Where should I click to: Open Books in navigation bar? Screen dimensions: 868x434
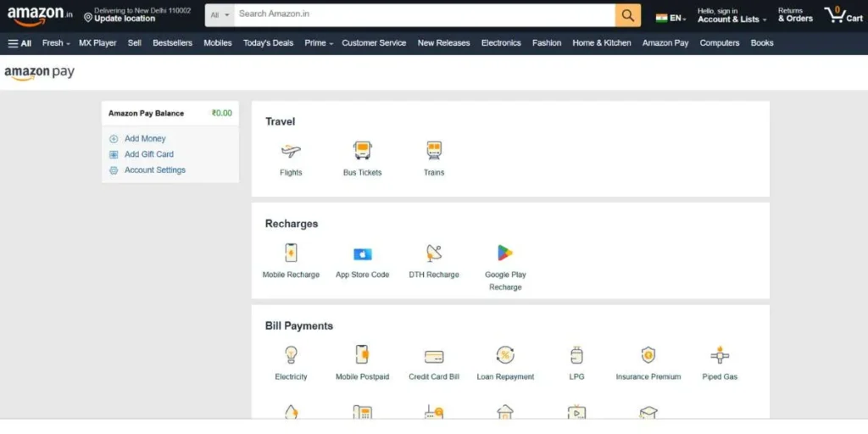click(x=762, y=43)
